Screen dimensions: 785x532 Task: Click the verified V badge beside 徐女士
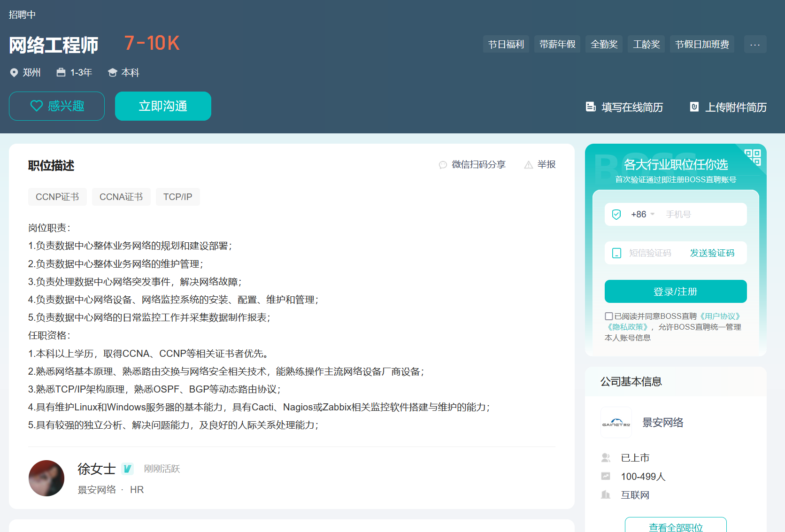click(128, 469)
